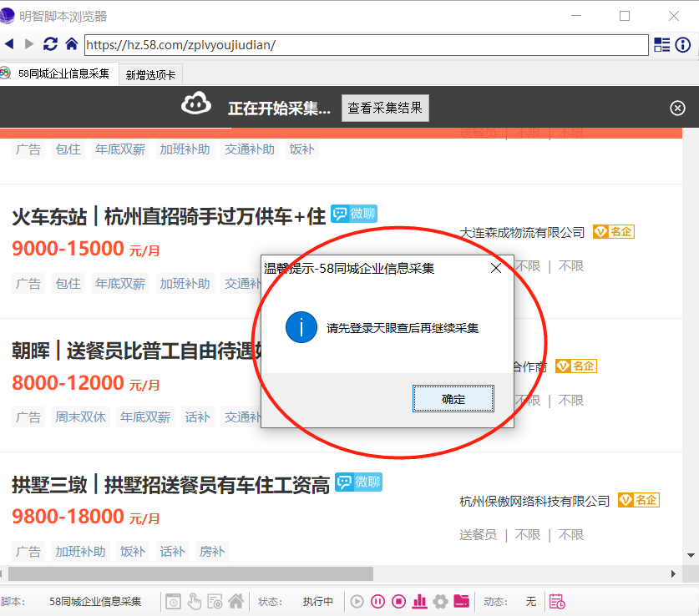This screenshot has height=616, width=699.
Task: Click the 微聊 badge on the 火车东站 listing
Action: (354, 214)
